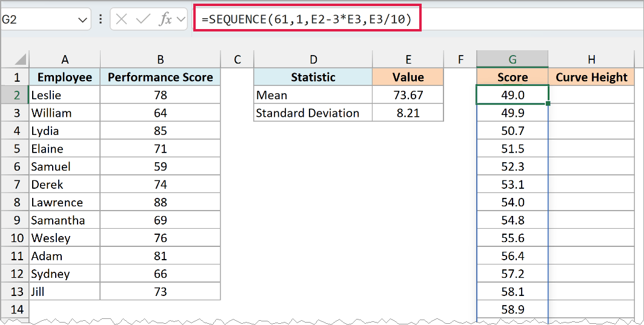
Task: Select the cell containing 'Samantha'
Action: (64, 220)
